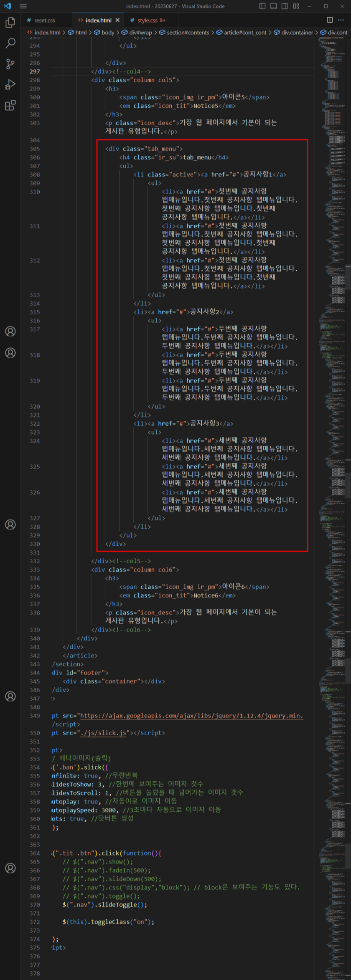Screen dimensions: 351x980
Task: Click line number 297 in the gutter
Action: point(35,71)
